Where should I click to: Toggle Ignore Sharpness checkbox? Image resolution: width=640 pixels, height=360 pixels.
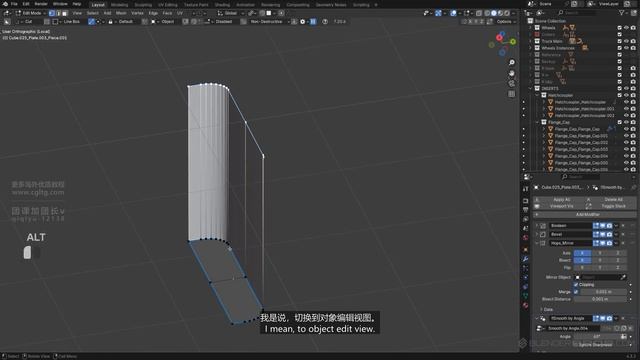pos(576,345)
